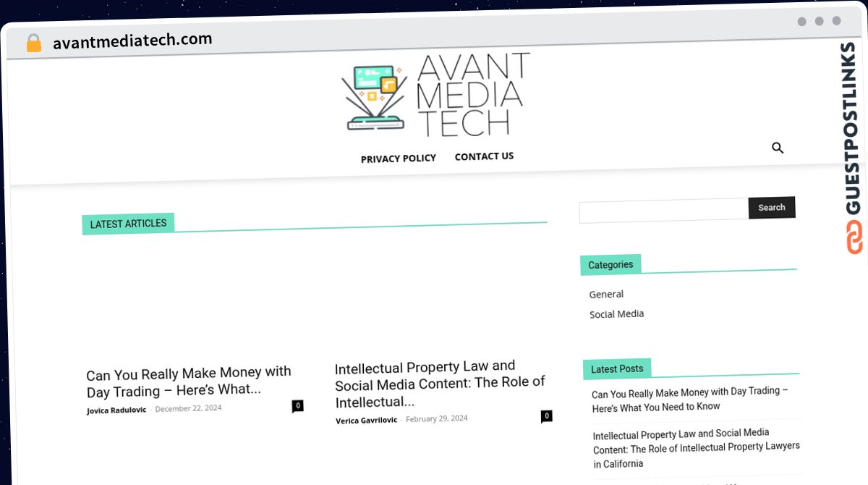Click the Categories sidebar heading
This screenshot has width=868, height=485.
610,265
